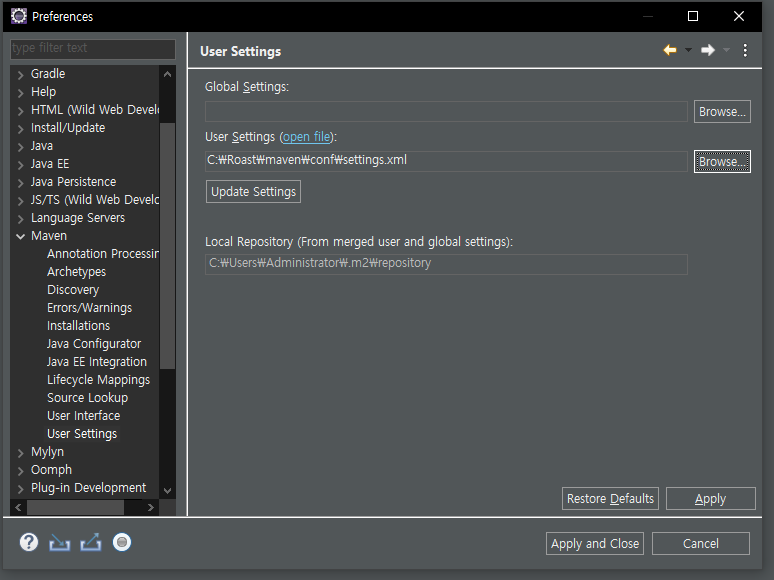
Task: Select User Interface under Maven
Action: [83, 416]
